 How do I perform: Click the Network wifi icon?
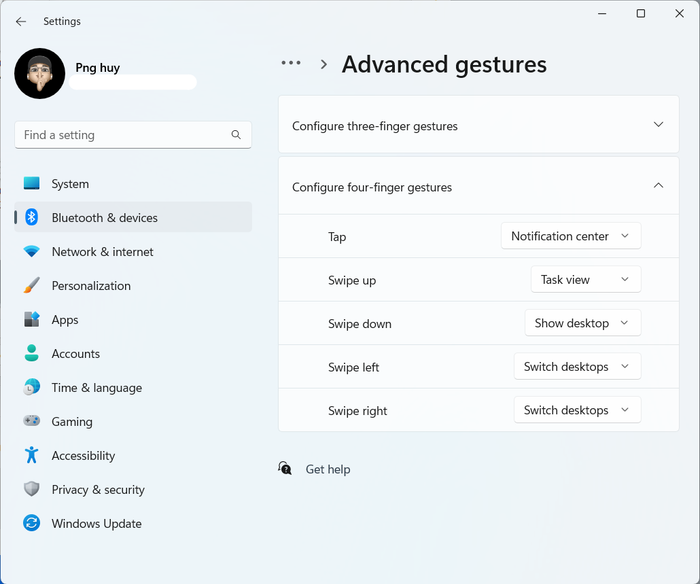click(32, 251)
